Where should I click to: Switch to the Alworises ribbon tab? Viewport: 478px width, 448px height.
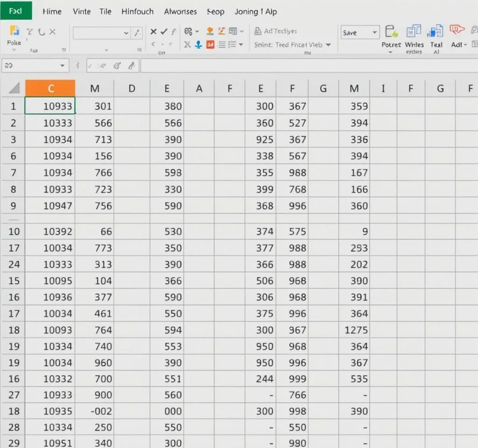click(x=180, y=12)
